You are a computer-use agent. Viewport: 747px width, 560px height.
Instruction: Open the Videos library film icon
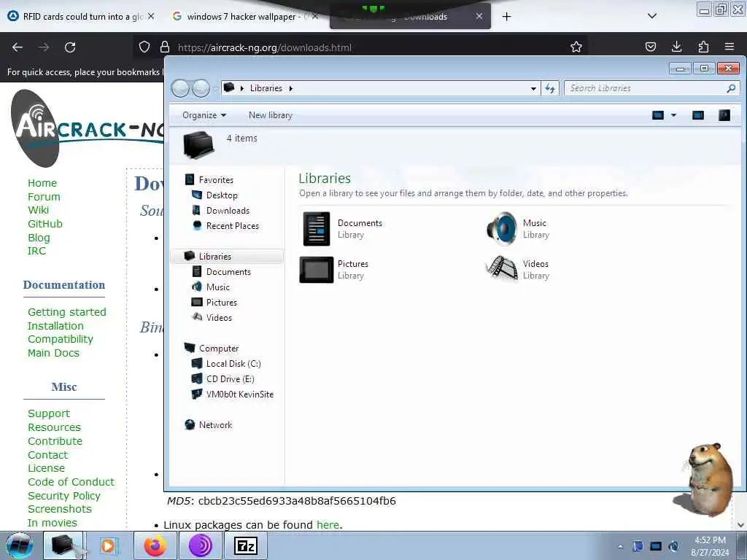click(x=502, y=269)
